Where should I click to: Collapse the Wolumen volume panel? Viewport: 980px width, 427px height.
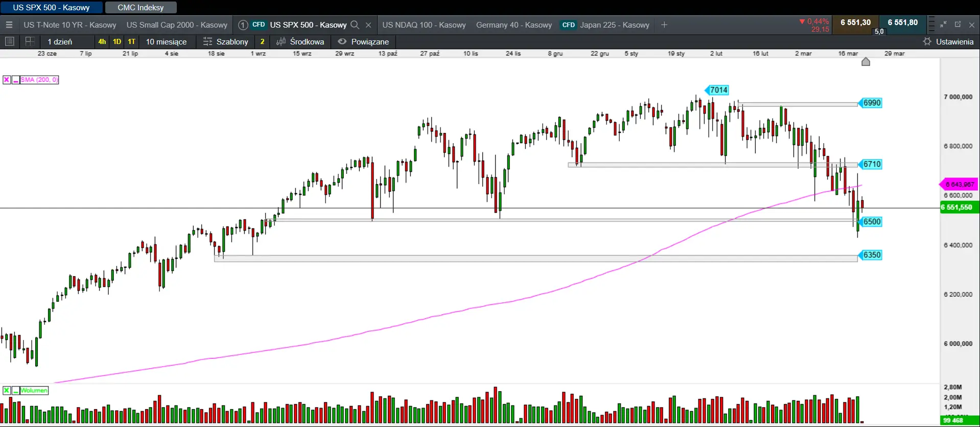pos(16,391)
